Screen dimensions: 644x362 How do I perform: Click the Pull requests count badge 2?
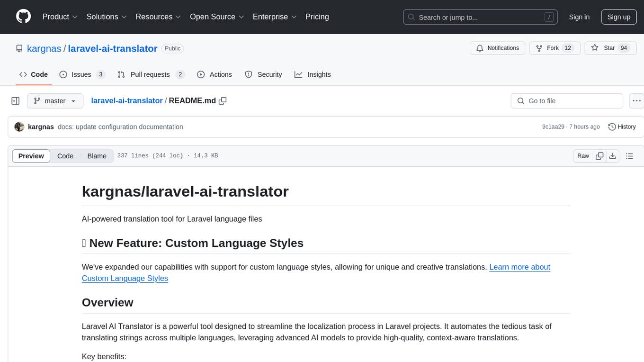pos(180,74)
